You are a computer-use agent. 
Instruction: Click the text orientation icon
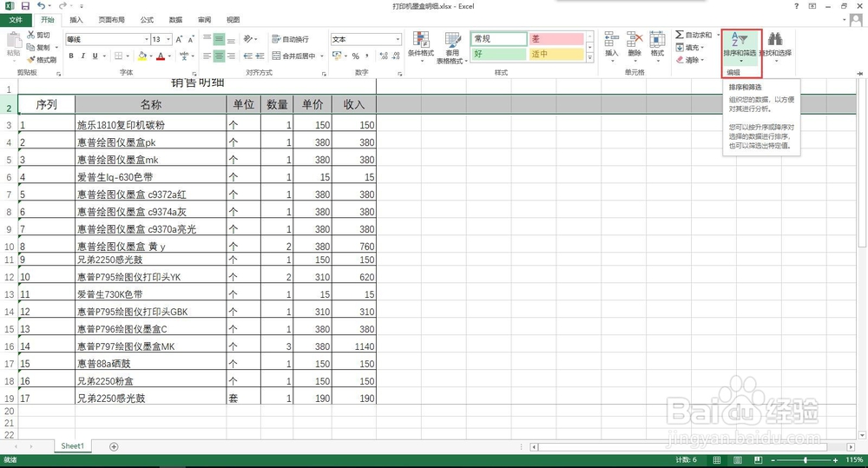pyautogui.click(x=248, y=39)
